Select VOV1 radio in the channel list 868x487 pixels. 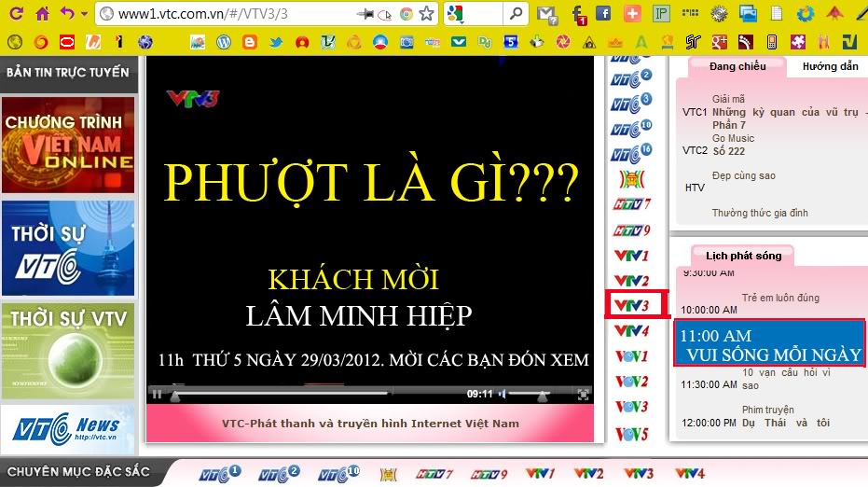click(631, 355)
